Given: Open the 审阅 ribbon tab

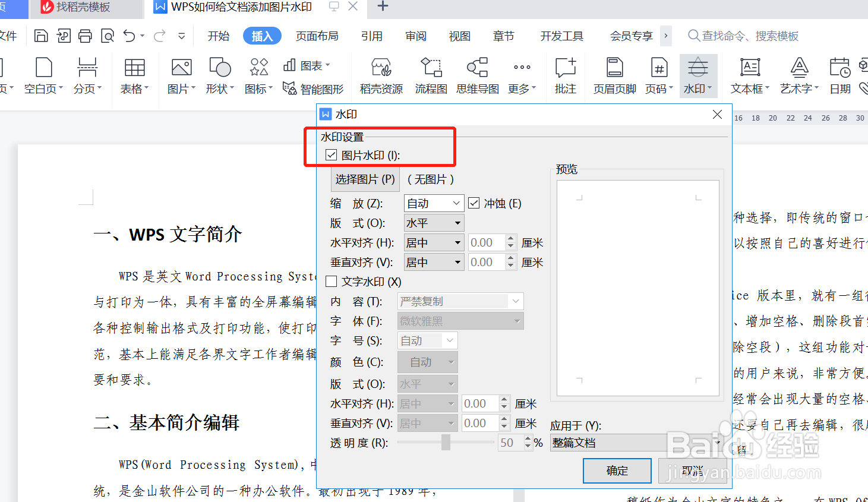Looking at the screenshot, I should click(x=416, y=36).
